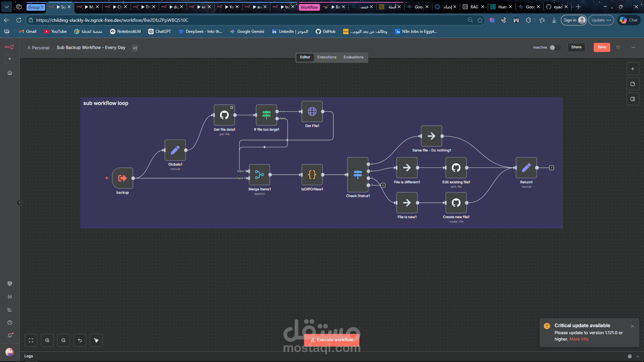Select the Check Status1 switch node
This screenshot has width=644, height=362.
coord(358,174)
